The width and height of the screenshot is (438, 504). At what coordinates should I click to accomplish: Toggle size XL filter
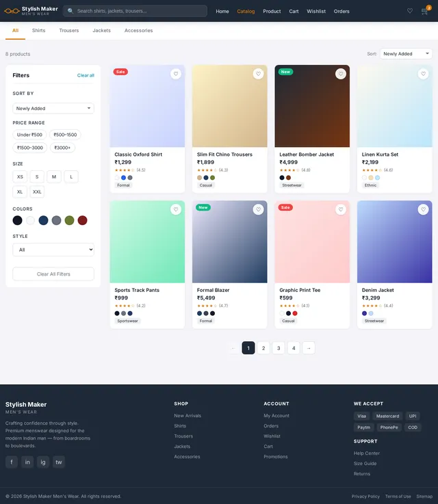pyautogui.click(x=20, y=191)
